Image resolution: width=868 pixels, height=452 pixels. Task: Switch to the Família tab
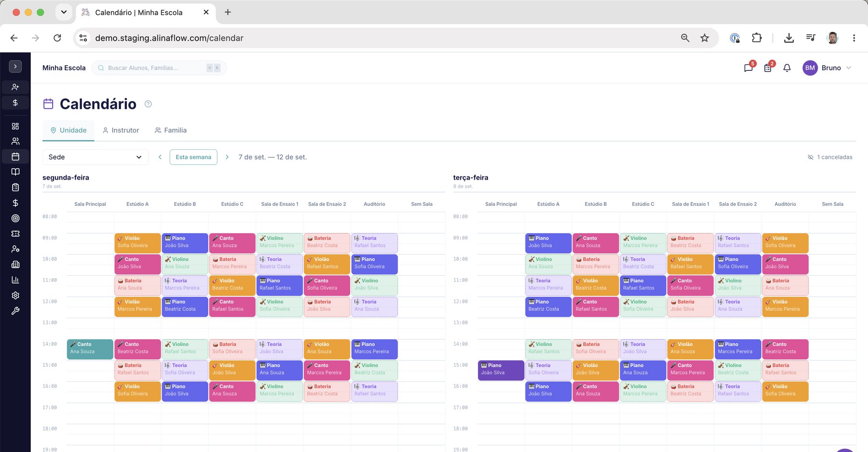coord(171,130)
